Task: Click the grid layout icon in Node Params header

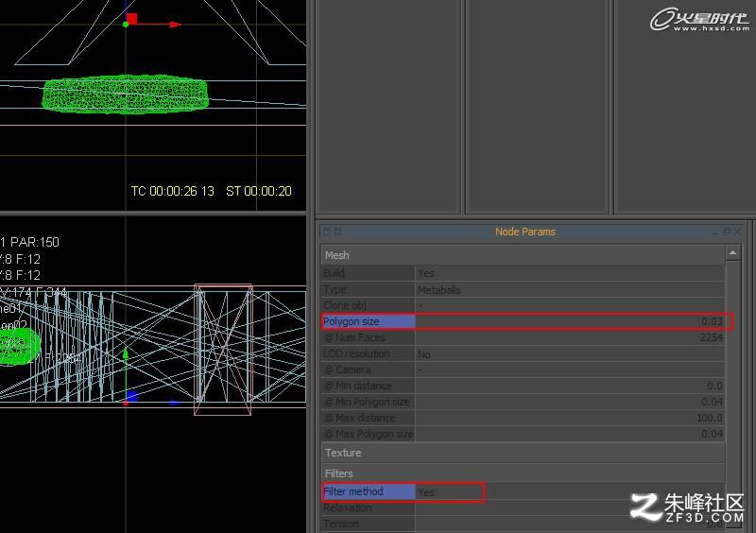Action: (337, 232)
